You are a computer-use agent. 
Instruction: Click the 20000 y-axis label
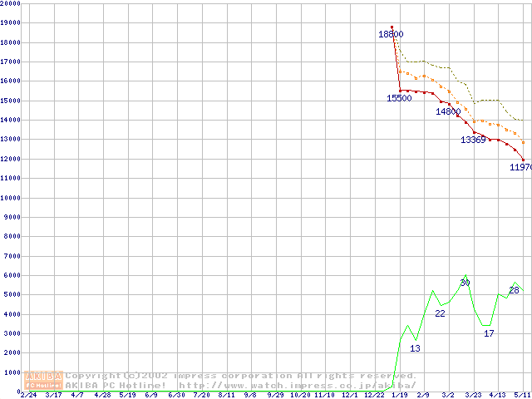10,3
